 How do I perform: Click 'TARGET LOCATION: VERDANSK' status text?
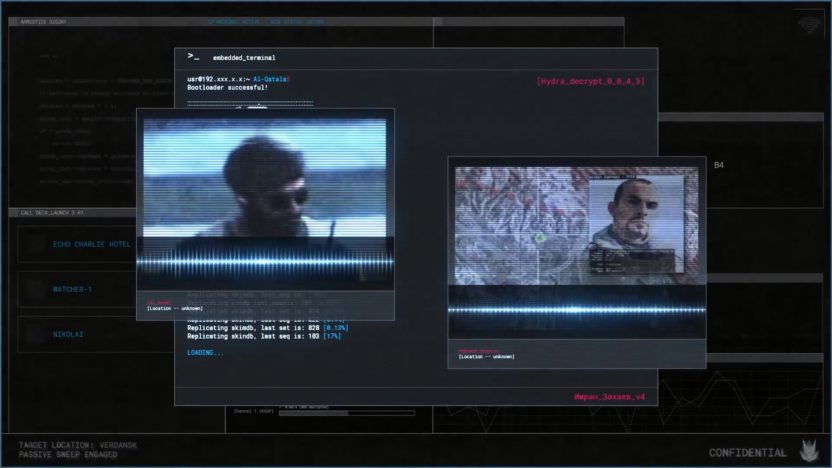78,445
